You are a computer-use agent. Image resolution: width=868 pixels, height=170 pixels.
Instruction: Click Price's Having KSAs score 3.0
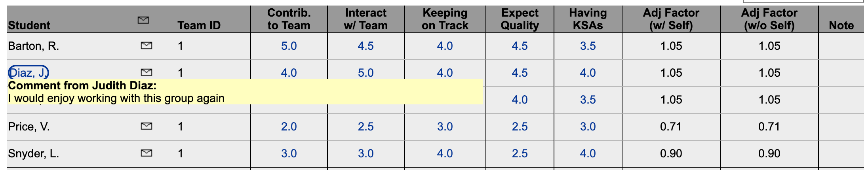(588, 127)
